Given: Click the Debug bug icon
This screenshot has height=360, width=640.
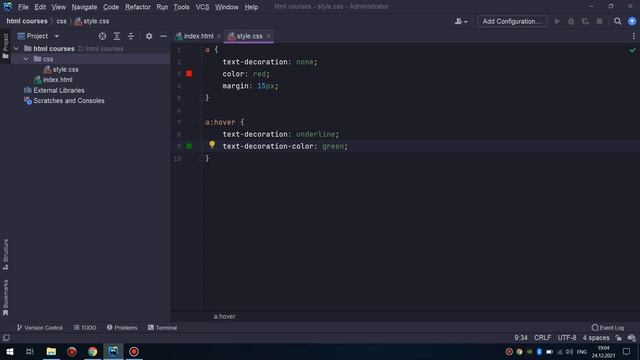Looking at the screenshot, I should click(571, 21).
